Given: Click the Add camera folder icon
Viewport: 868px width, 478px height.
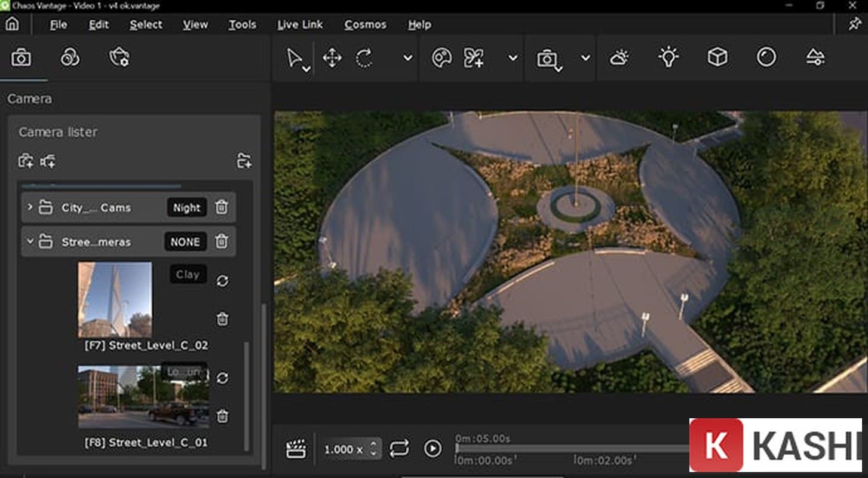Looking at the screenshot, I should [244, 161].
